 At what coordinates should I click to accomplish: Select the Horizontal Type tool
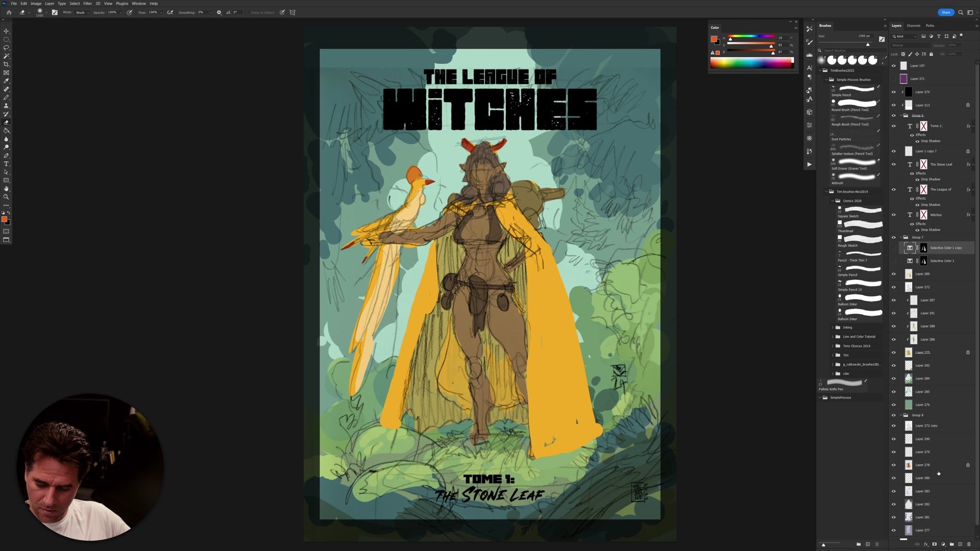pyautogui.click(x=6, y=164)
